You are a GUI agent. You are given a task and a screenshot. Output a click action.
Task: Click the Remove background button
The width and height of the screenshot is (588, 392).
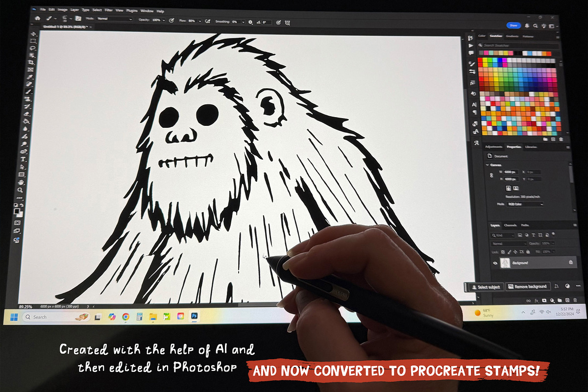[x=528, y=287]
